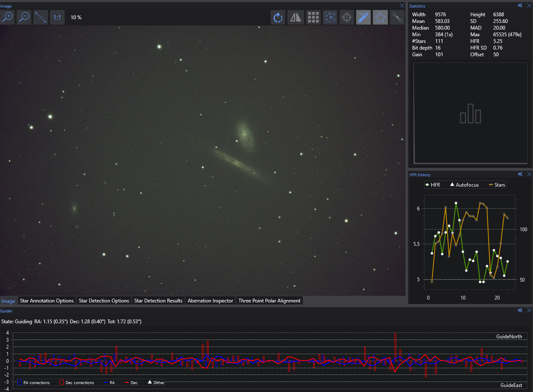Toggle star detection star icon
533x392 pixels.
pyautogui.click(x=380, y=17)
